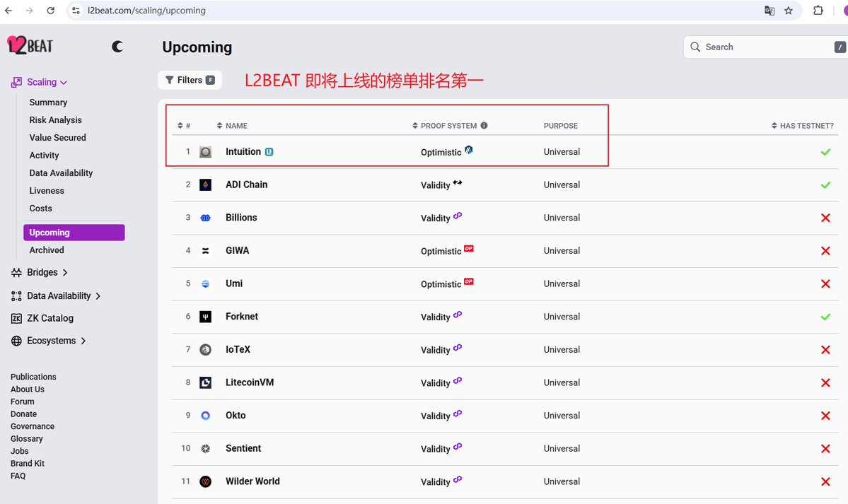Expand the Data Availability sidebar section
The width and height of the screenshot is (848, 504).
(x=98, y=296)
